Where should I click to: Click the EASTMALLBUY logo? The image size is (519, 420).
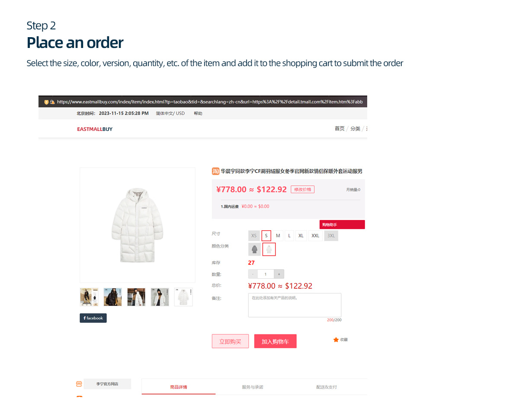95,129
